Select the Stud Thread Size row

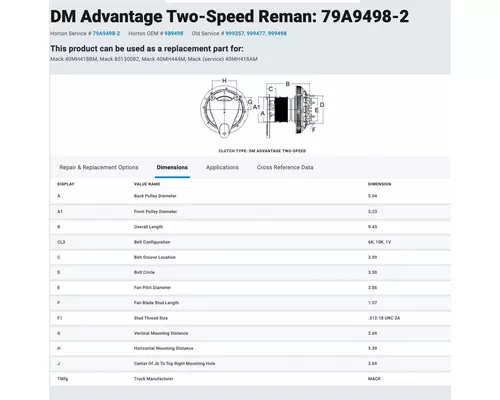(x=250, y=318)
